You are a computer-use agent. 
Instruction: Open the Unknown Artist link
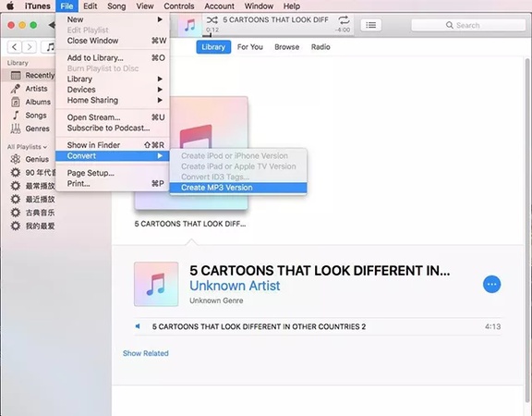(x=235, y=286)
